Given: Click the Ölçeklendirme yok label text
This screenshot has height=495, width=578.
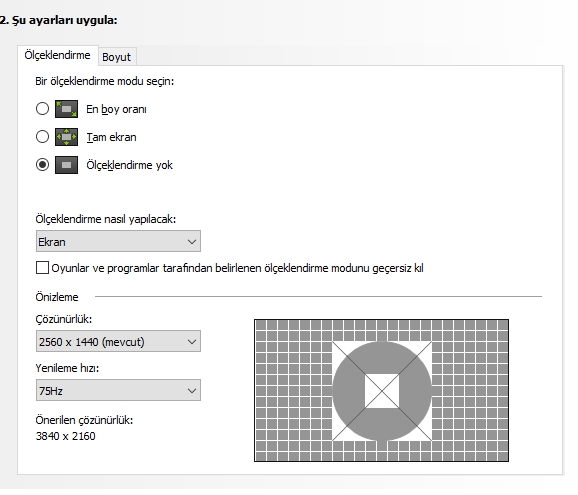Looking at the screenshot, I should pos(129,165).
